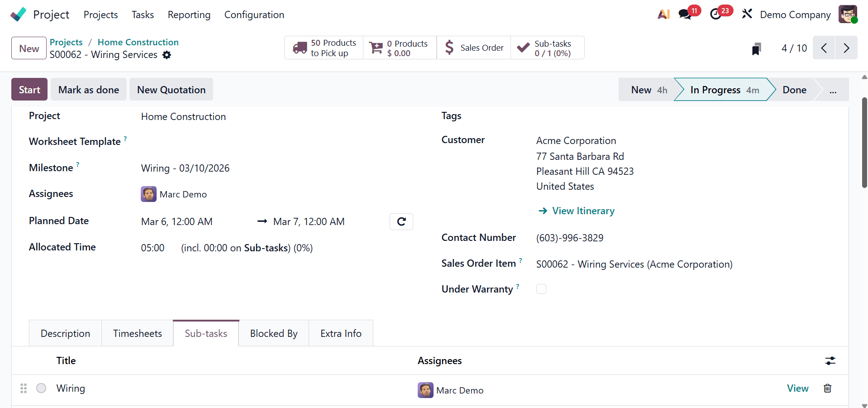The image size is (868, 408).
Task: Open the messaging conversations icon
Action: click(x=684, y=14)
